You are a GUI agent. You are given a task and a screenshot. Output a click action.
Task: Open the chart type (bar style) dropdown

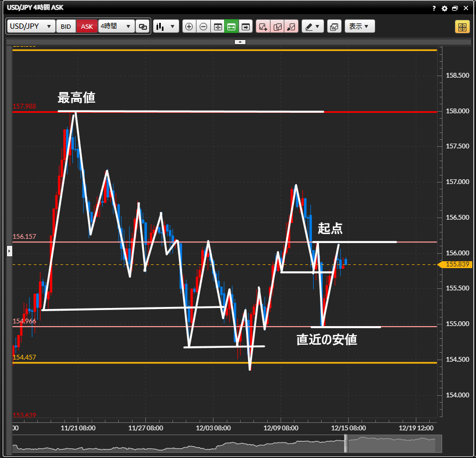166,27
